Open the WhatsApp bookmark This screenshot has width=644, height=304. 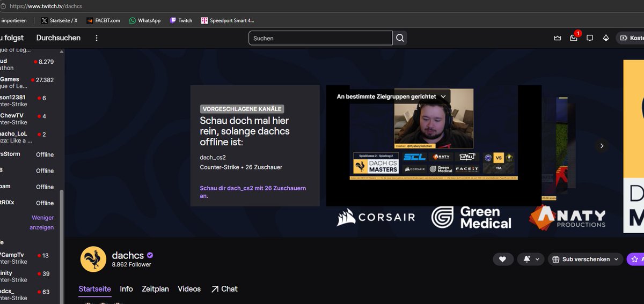pyautogui.click(x=145, y=20)
